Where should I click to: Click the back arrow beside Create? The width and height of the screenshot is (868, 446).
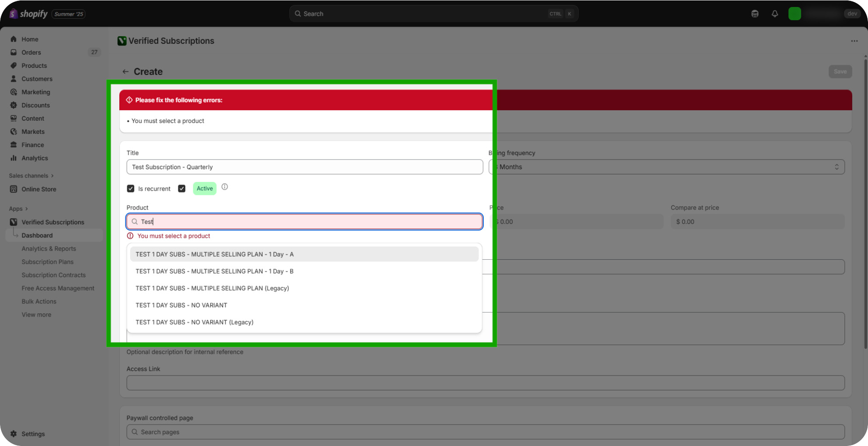coord(125,72)
